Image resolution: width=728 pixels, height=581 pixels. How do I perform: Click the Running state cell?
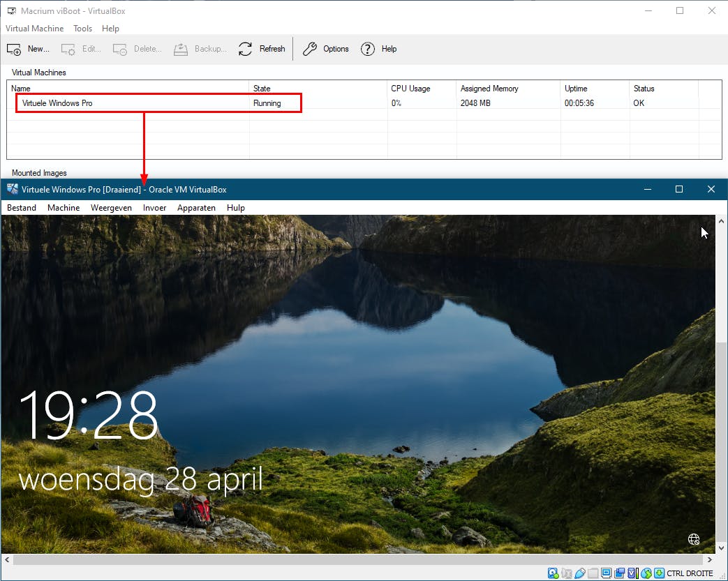click(x=267, y=103)
